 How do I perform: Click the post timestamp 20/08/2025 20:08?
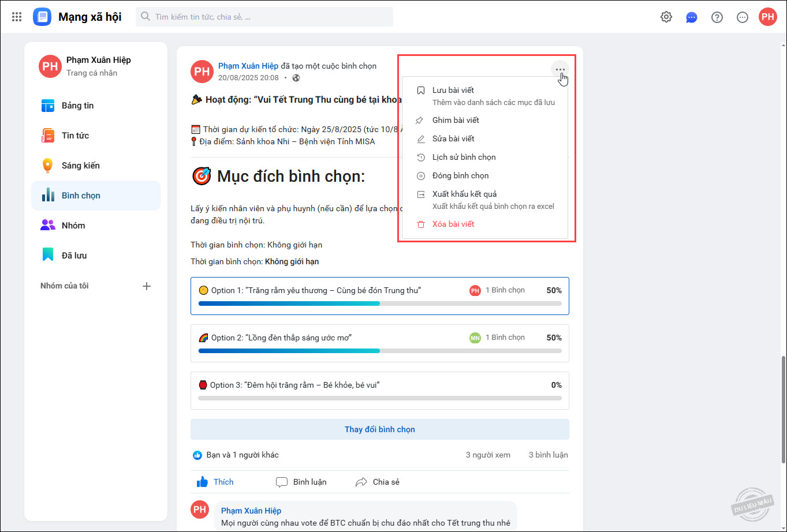(x=248, y=78)
